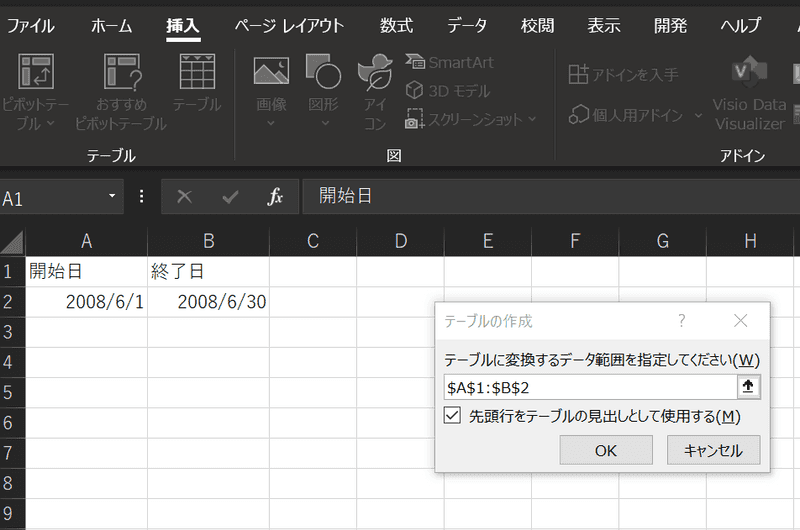This screenshot has width=800, height=530.
Task: Open 3D モデル insert option
Action: (x=448, y=91)
